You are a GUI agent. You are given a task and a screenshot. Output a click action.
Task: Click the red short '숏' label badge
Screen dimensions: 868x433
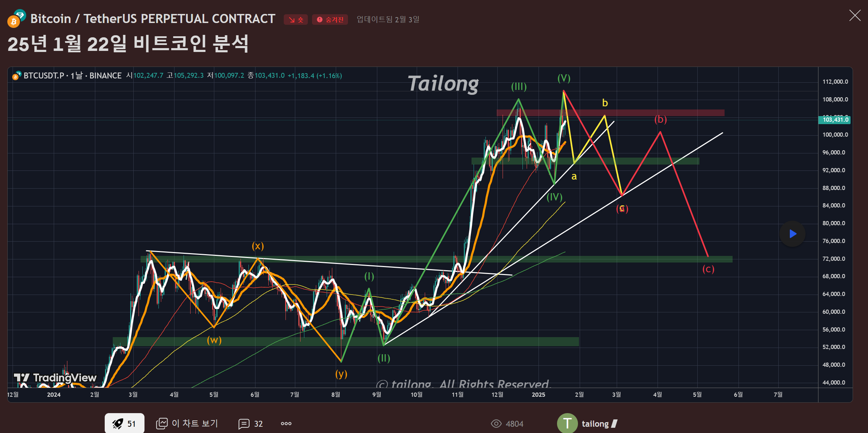coord(296,20)
